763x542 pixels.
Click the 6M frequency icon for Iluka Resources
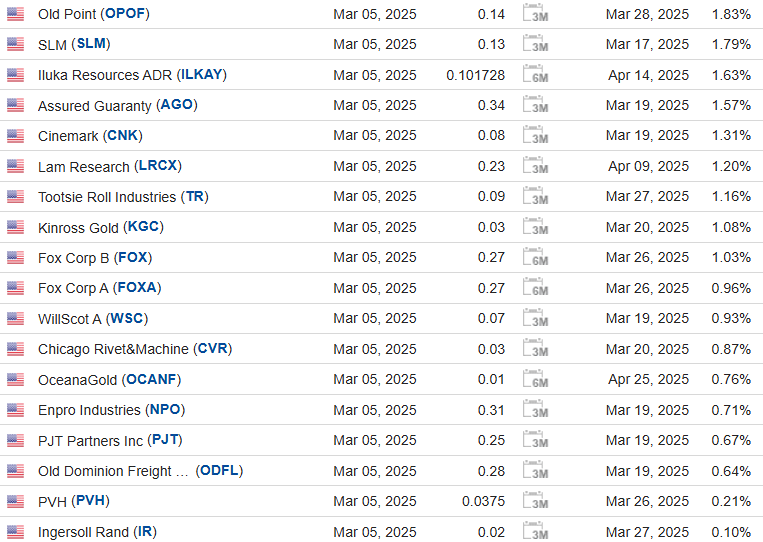[537, 75]
